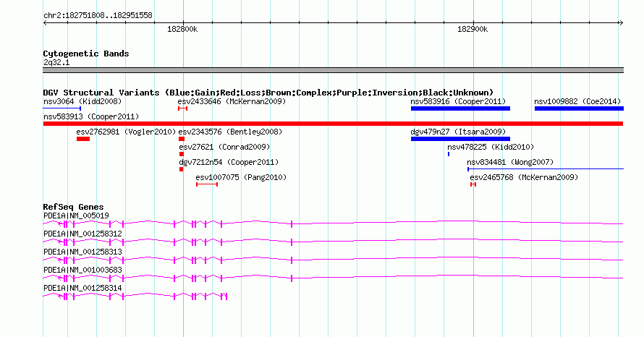Screen dimensions: 644x337
Task: Click the DGV Structural Variants track title
Action: click(268, 93)
